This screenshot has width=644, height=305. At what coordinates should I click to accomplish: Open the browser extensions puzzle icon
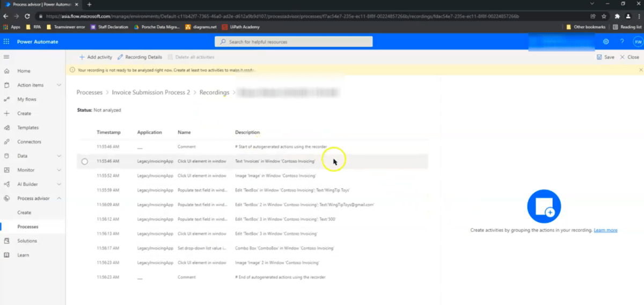pyautogui.click(x=617, y=16)
